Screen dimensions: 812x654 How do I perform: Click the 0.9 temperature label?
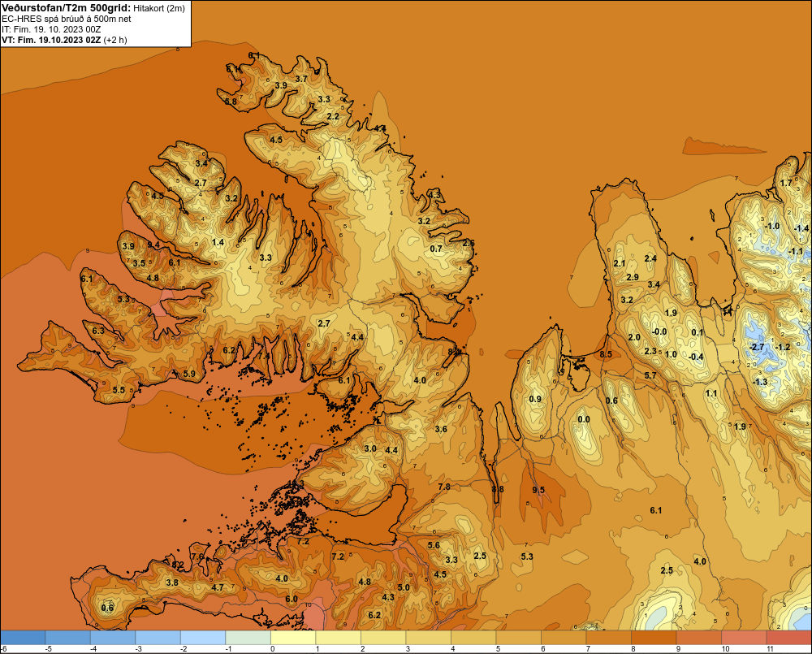[535, 399]
